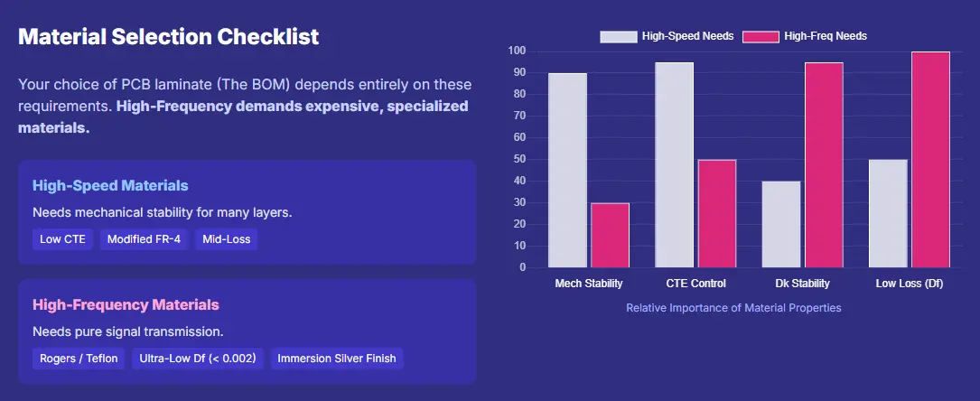980x401 pixels.
Task: Click the High-Speed Materials heading
Action: [x=110, y=185]
